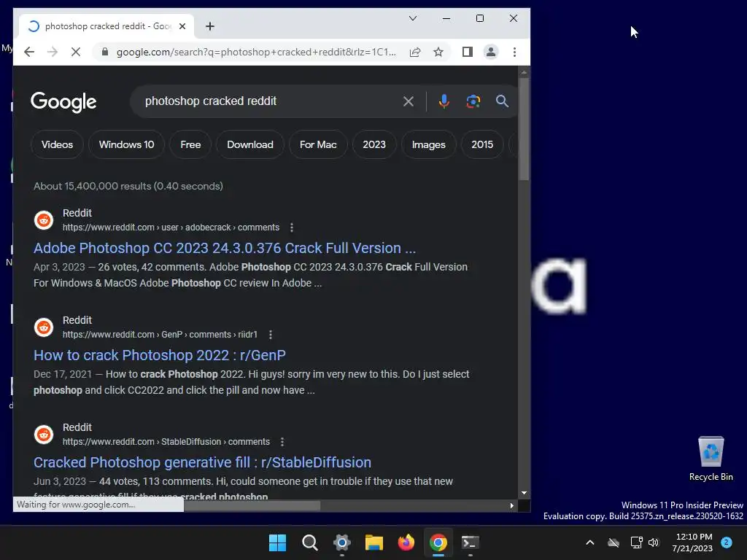Click the magnifier search button

click(x=502, y=101)
